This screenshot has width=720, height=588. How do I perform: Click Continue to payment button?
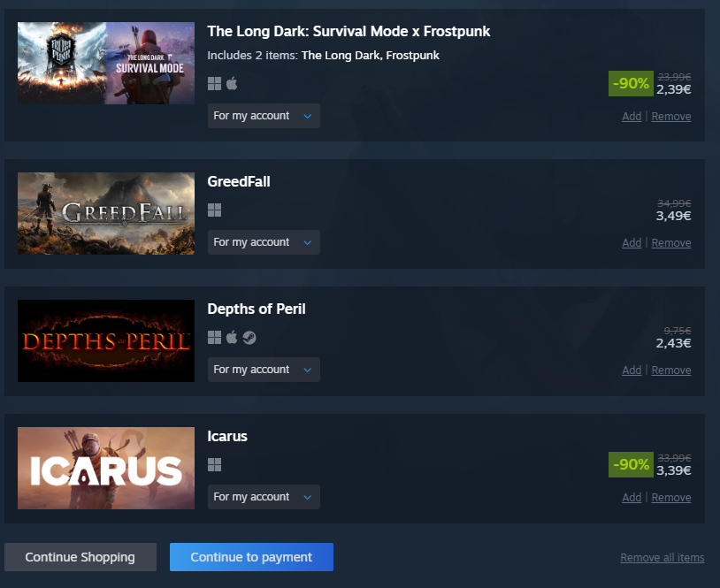point(251,557)
